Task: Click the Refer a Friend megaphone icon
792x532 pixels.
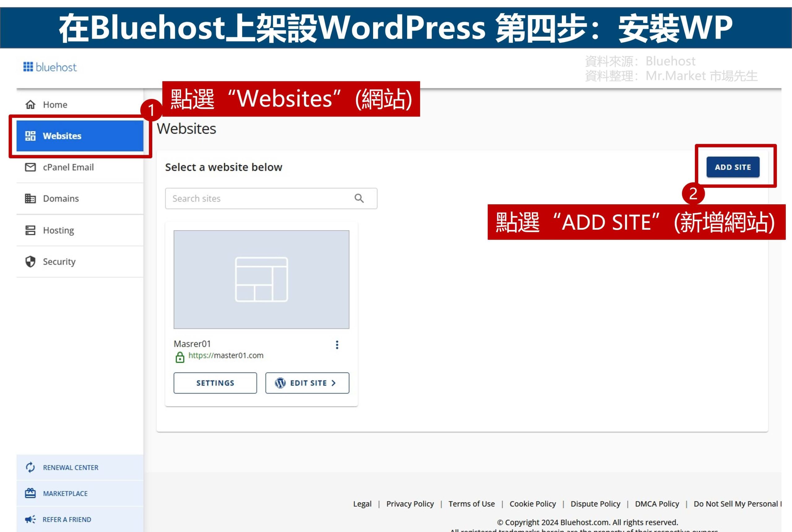Action: point(30,519)
